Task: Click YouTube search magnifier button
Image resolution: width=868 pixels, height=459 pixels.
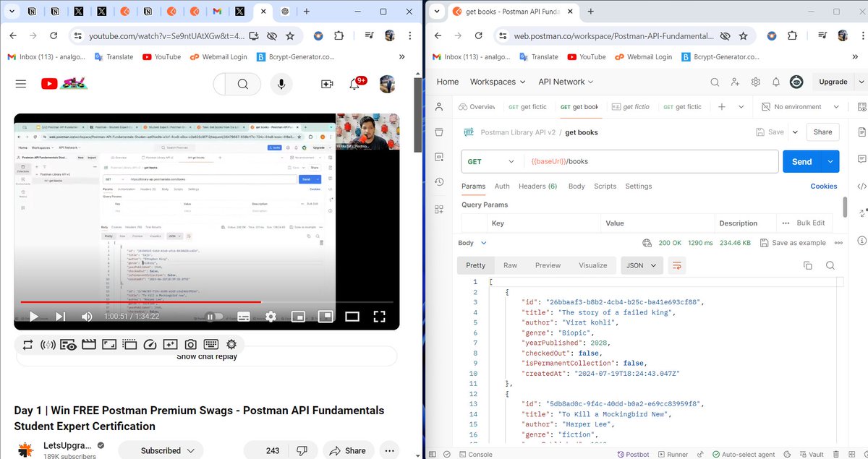Action: (242, 85)
